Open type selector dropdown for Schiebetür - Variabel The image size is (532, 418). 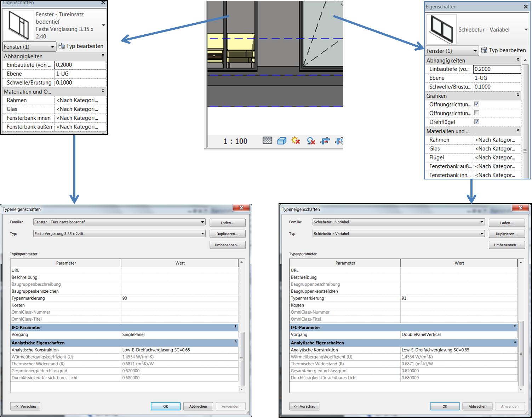click(x=526, y=30)
